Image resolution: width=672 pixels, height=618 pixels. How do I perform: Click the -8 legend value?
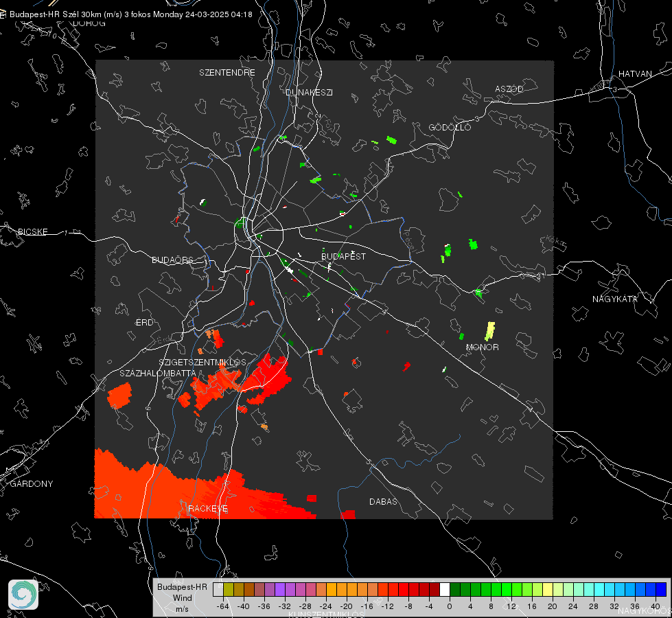(408, 606)
